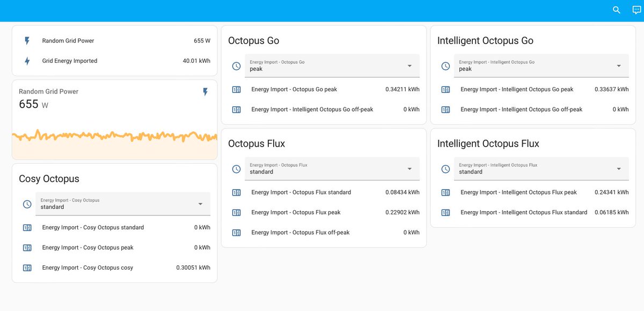This screenshot has width=644, height=311.
Task: Click the Energy Import - Intelligent Octopus Flux peak label
Action: click(519, 192)
